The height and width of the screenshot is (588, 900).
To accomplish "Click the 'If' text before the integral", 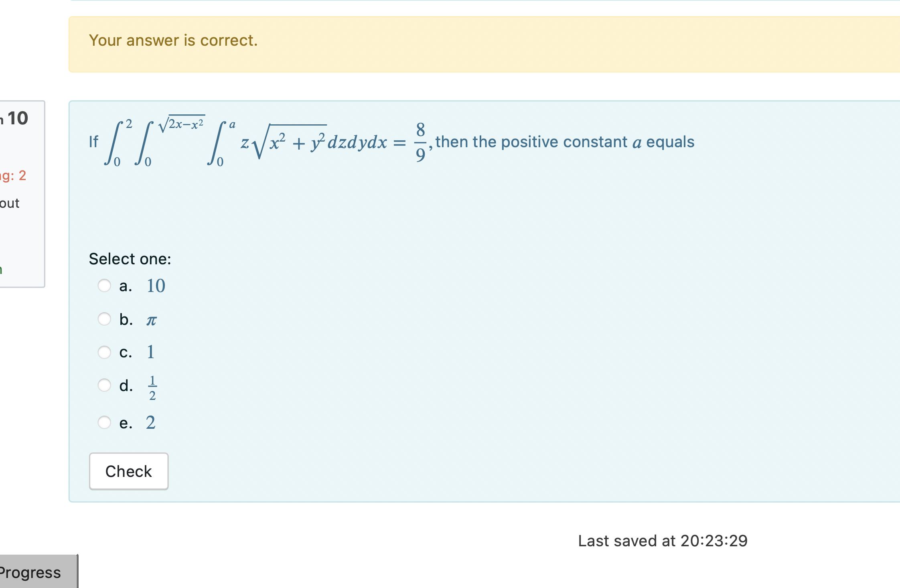I will pyautogui.click(x=94, y=142).
